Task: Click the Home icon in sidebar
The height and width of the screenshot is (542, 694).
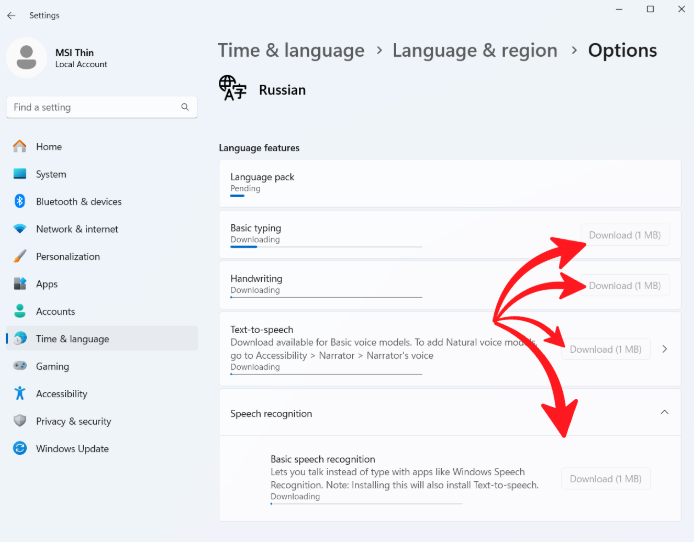Action: tap(19, 147)
